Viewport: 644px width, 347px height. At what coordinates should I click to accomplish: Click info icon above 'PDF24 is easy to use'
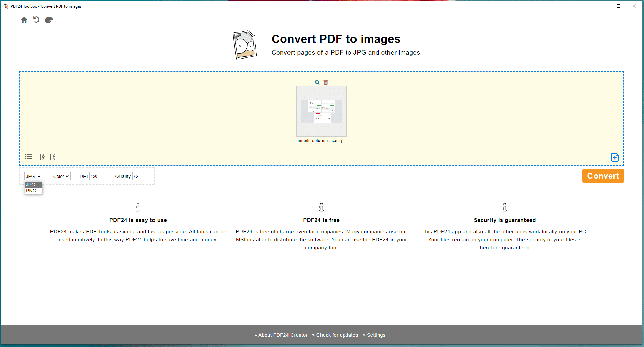pyautogui.click(x=138, y=207)
